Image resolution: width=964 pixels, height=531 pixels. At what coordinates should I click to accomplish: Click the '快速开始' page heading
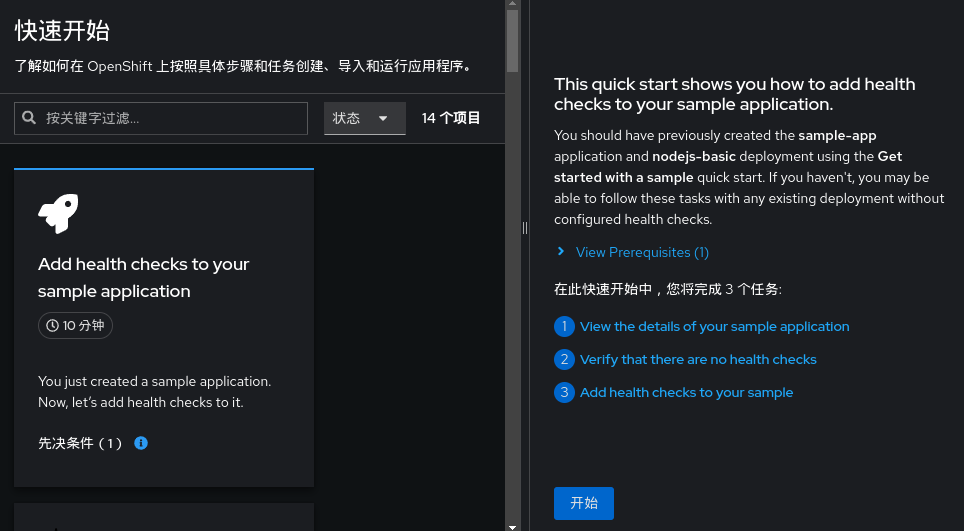(62, 31)
